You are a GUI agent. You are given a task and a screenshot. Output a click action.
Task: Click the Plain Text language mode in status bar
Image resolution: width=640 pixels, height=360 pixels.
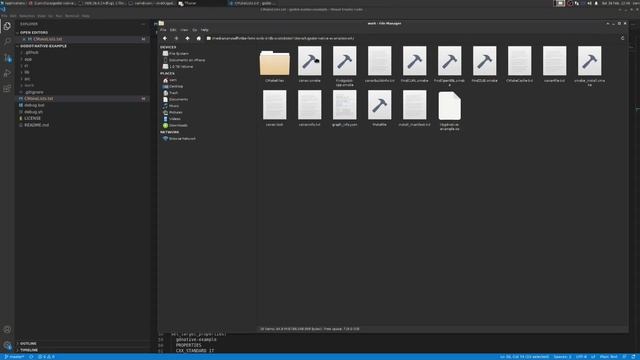coord(608,357)
